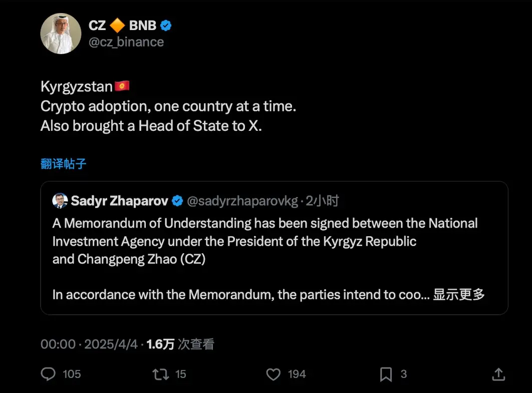Viewport: 532px width, 393px height.
Task: Translate the post via 翻译帖子
Action: click(x=63, y=163)
